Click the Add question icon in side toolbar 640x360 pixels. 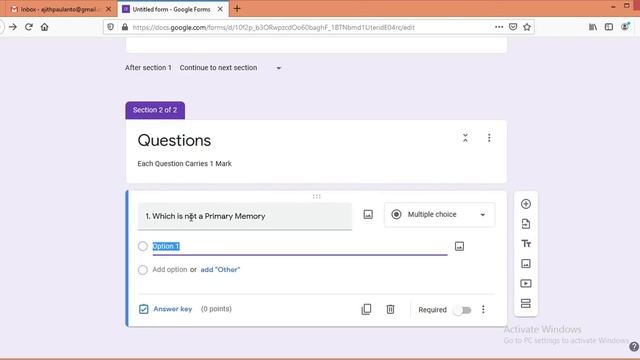526,204
